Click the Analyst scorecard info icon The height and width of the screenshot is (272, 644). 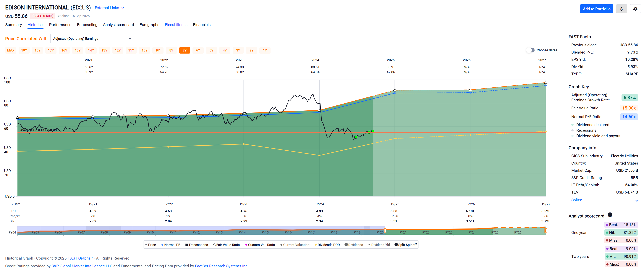pyautogui.click(x=610, y=215)
